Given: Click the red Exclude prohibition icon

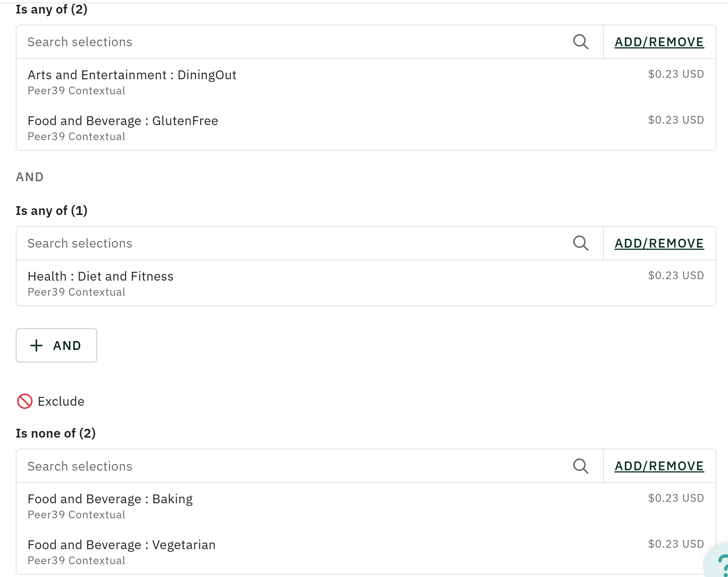Looking at the screenshot, I should point(25,401).
